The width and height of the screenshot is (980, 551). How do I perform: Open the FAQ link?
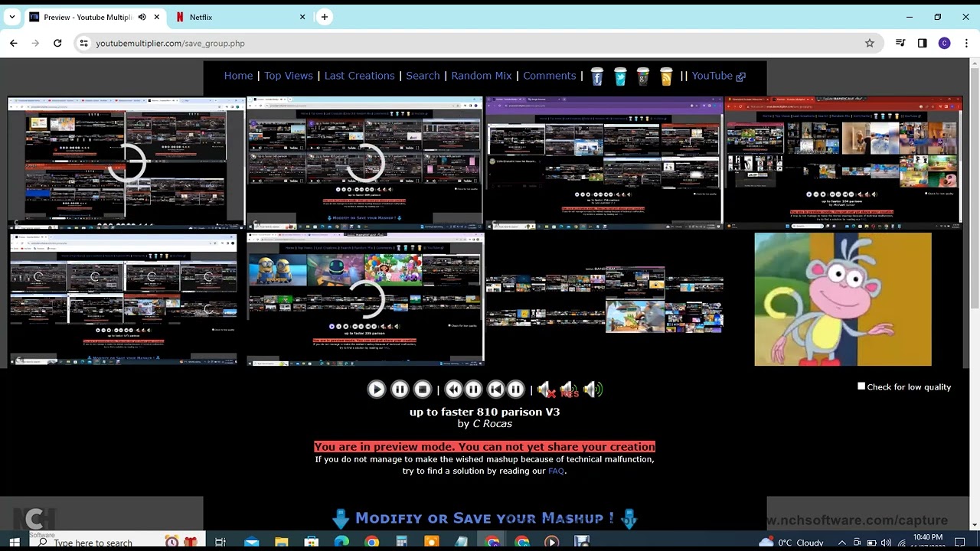click(556, 471)
